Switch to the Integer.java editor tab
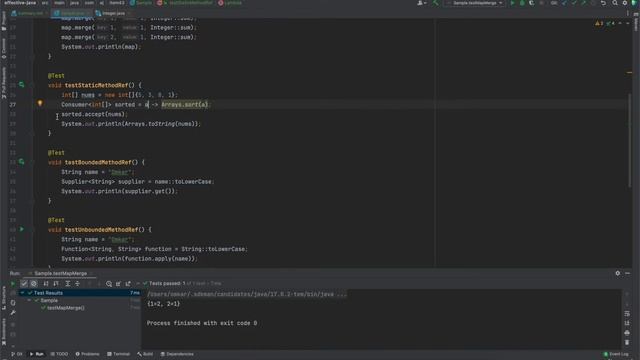 point(113,13)
